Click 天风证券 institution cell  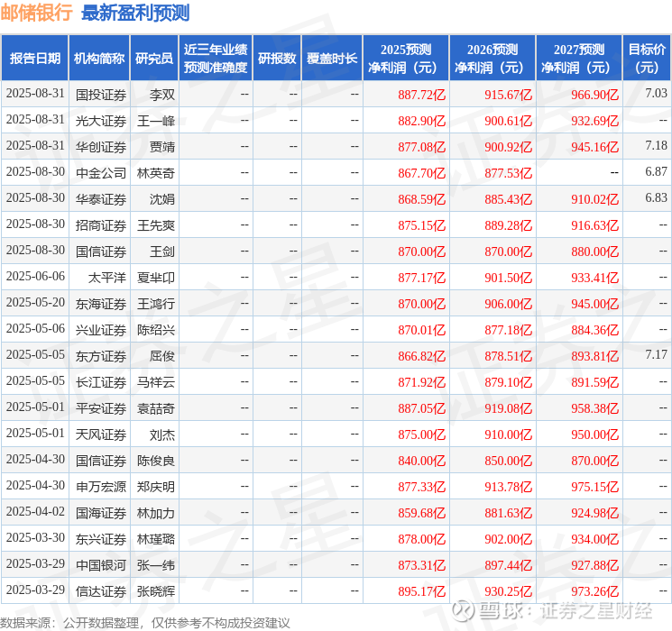(x=101, y=434)
